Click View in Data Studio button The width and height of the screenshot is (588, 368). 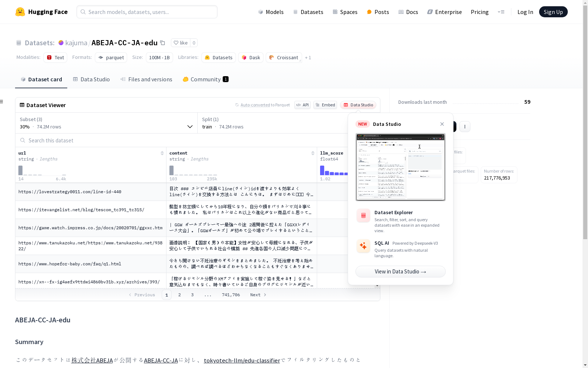[400, 272]
